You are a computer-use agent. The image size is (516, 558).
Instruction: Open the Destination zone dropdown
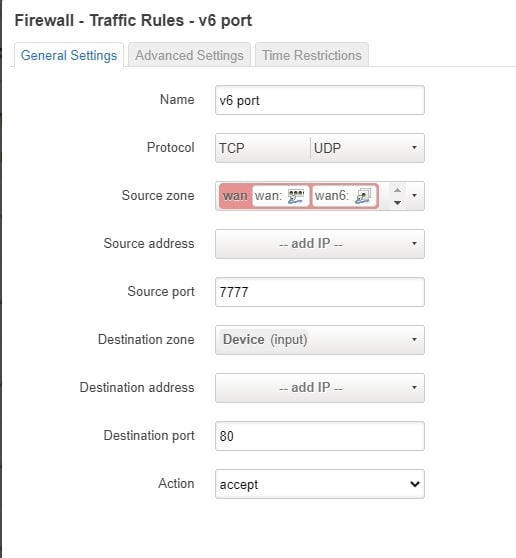click(320, 340)
